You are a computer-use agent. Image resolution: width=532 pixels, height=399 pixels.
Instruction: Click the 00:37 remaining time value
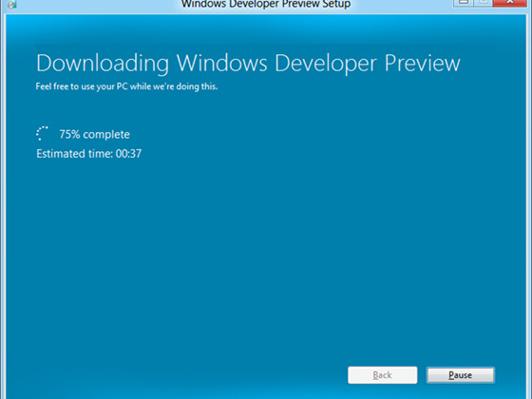(x=128, y=154)
